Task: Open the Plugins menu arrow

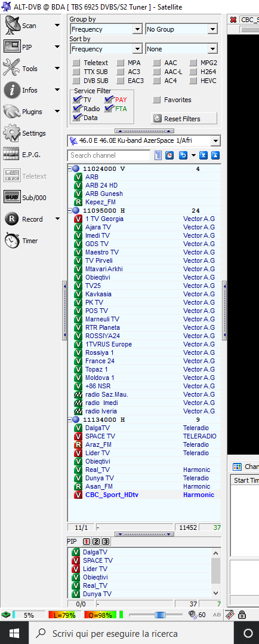Action: pyautogui.click(x=57, y=111)
